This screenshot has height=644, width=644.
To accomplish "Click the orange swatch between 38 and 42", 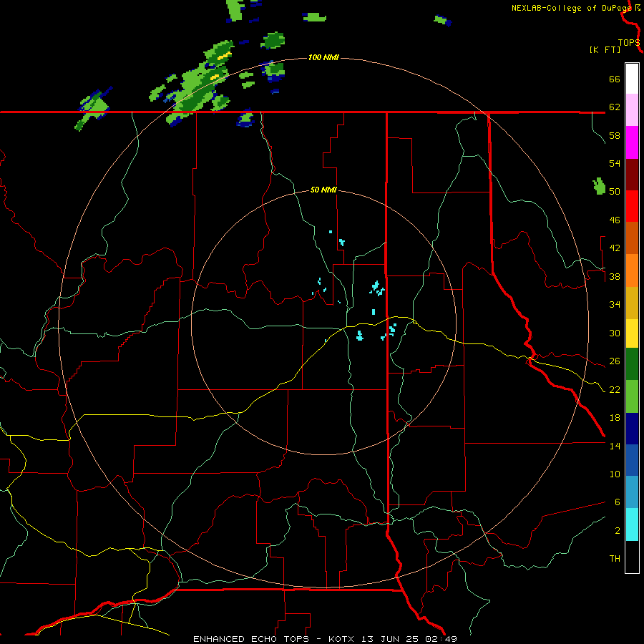I will click(632, 270).
